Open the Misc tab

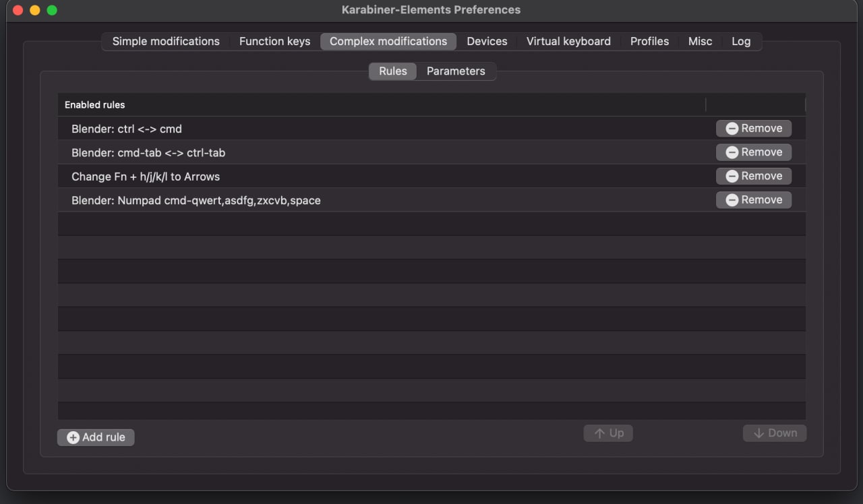(700, 41)
